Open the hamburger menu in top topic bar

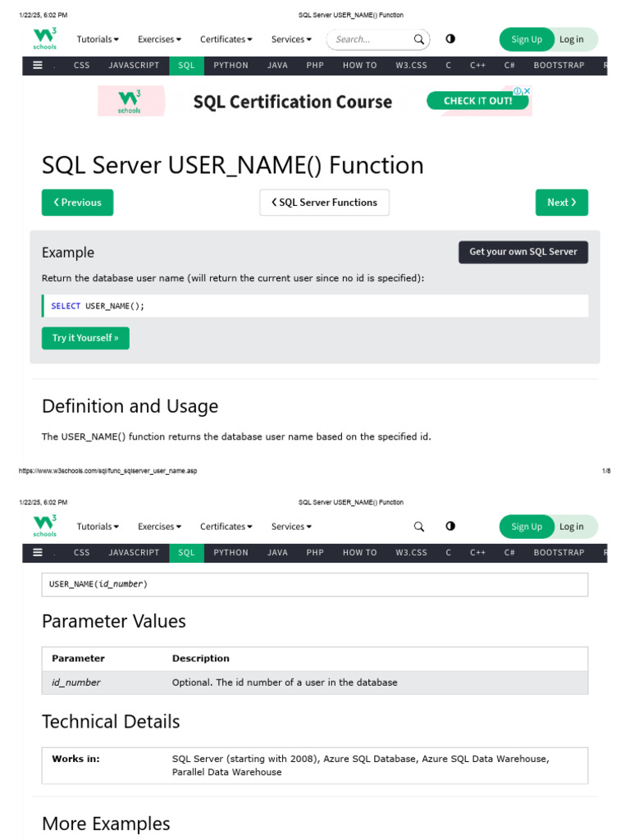38,66
